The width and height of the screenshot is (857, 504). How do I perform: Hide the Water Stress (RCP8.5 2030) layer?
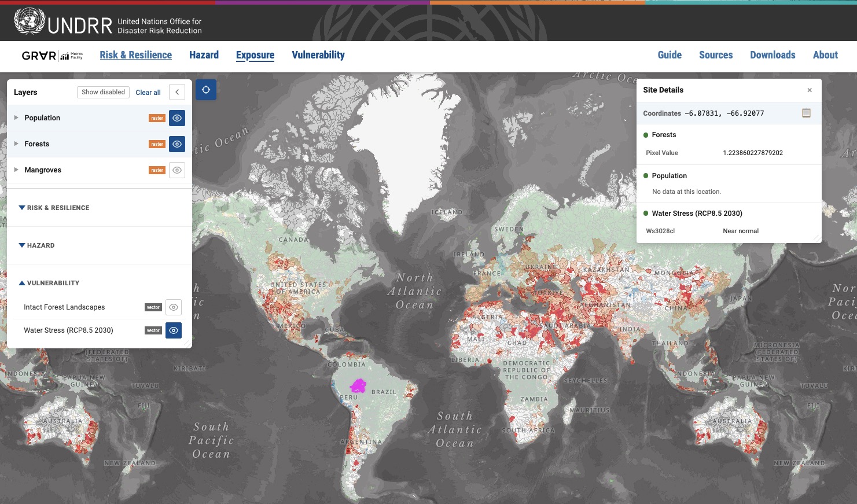(174, 330)
